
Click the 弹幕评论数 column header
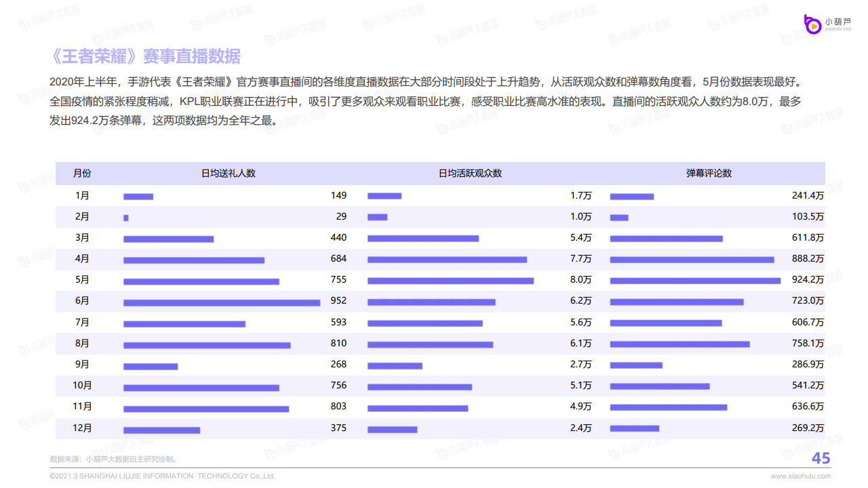click(709, 174)
